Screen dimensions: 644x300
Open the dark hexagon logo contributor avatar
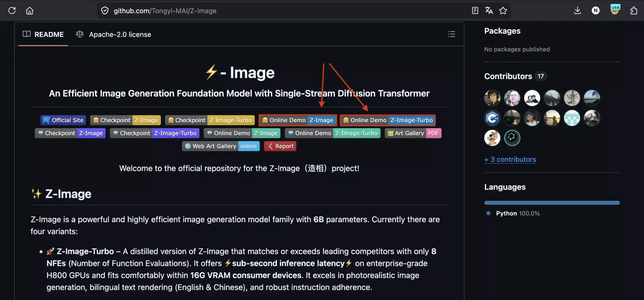point(512,138)
